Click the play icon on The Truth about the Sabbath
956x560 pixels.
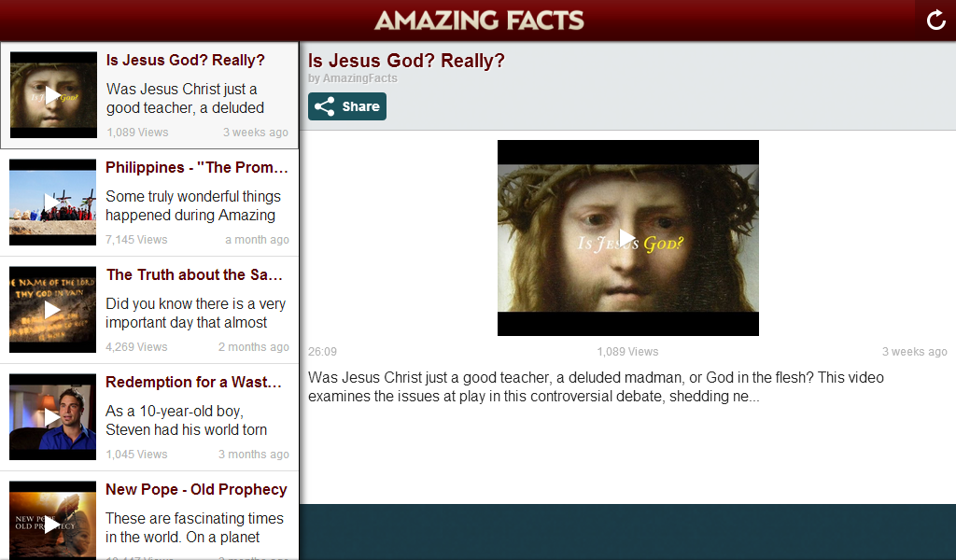click(52, 309)
